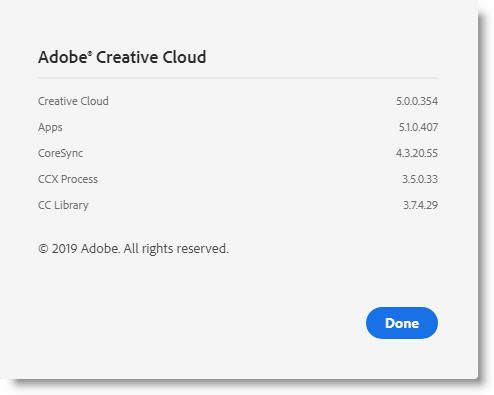
Task: Select the CoreSync component label
Action: pyautogui.click(x=60, y=153)
